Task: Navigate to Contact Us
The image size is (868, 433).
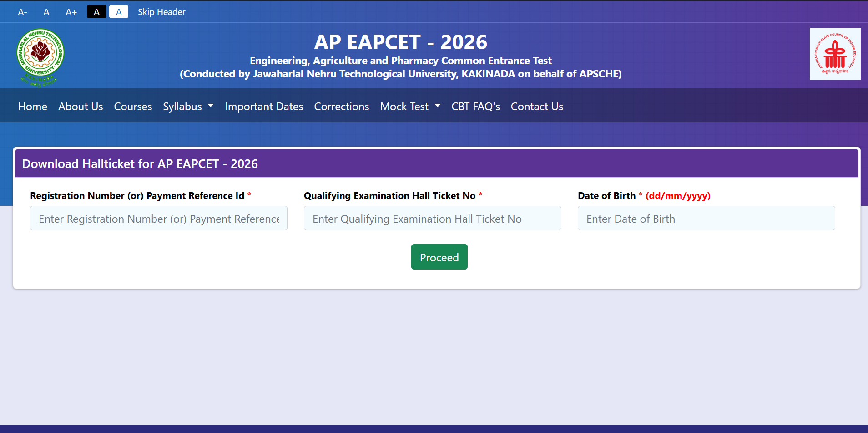Action: [x=537, y=107]
